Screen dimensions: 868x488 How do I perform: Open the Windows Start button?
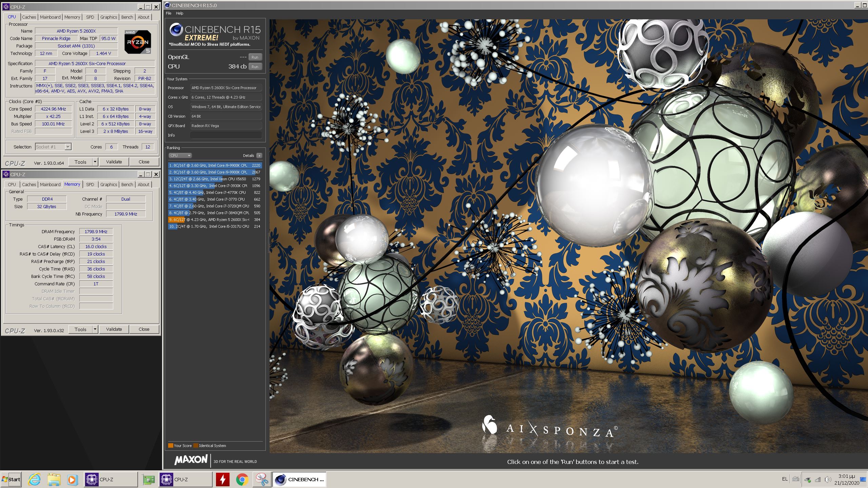pos(11,479)
